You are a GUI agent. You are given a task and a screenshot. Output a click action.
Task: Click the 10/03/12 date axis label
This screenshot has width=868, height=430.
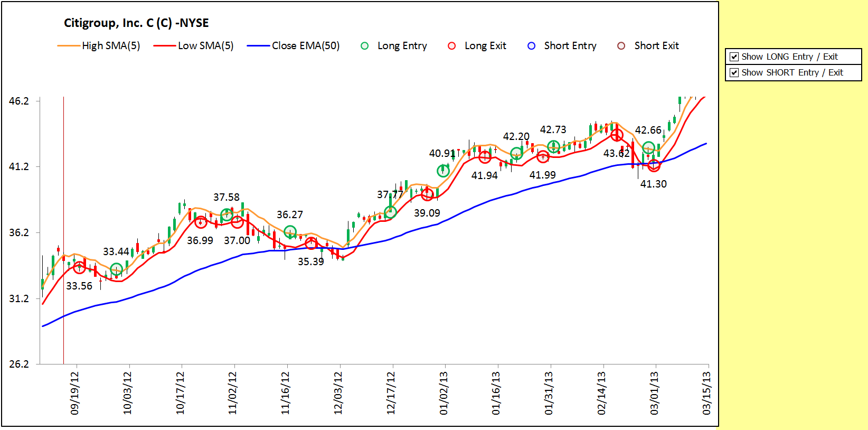click(x=127, y=393)
